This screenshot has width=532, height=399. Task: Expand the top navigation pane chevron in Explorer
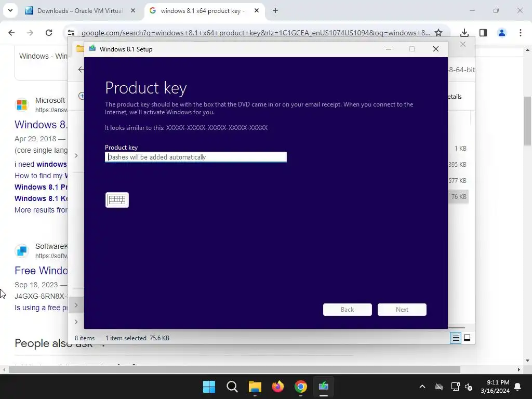(x=76, y=156)
